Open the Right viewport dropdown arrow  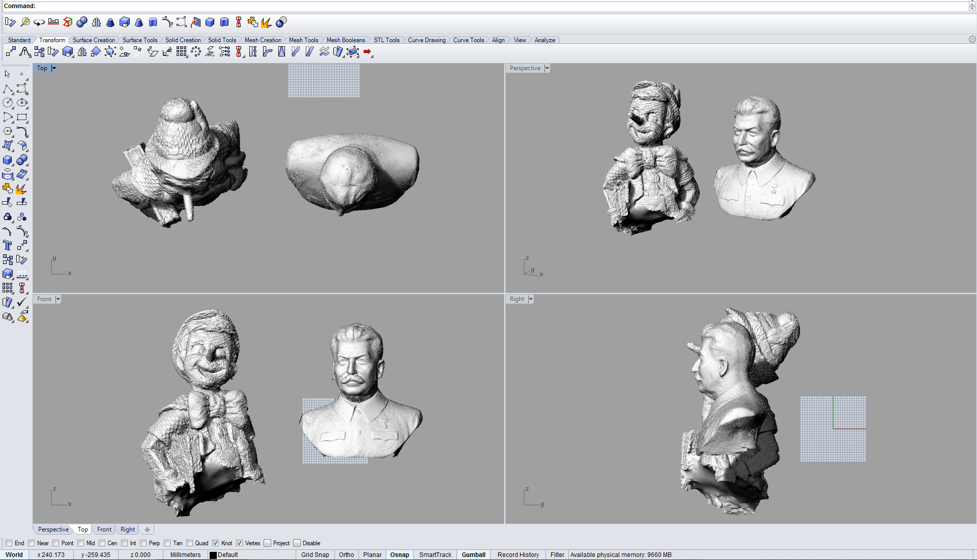(531, 299)
